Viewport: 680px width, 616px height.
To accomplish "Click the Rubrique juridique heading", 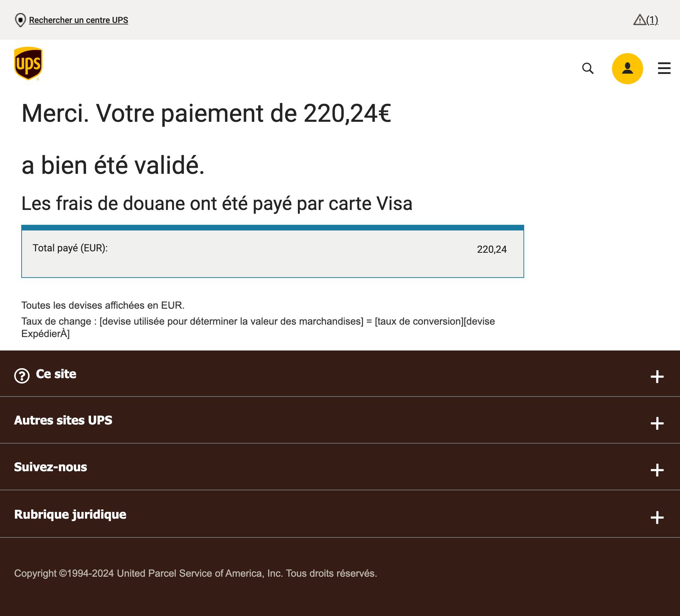I will (x=70, y=514).
